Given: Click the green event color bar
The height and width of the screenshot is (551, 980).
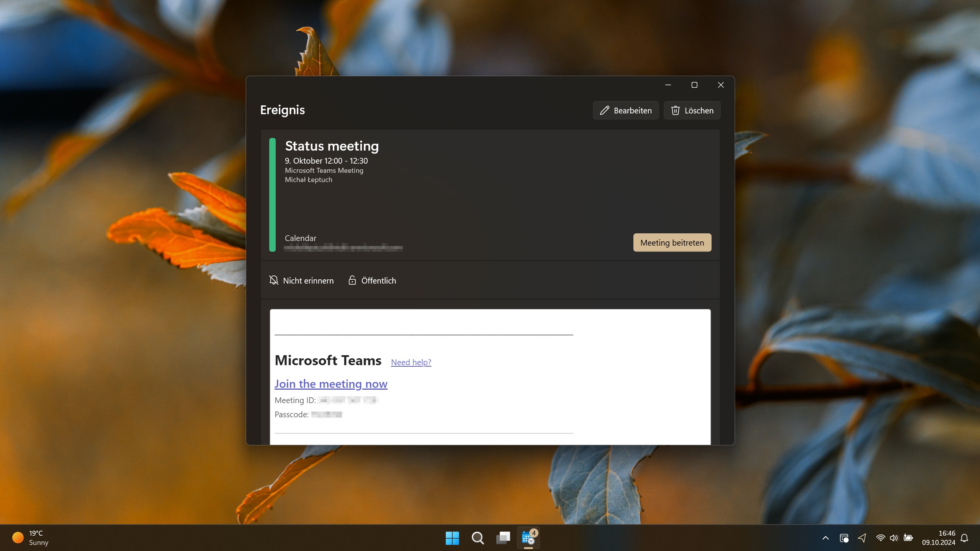Looking at the screenshot, I should tap(272, 195).
